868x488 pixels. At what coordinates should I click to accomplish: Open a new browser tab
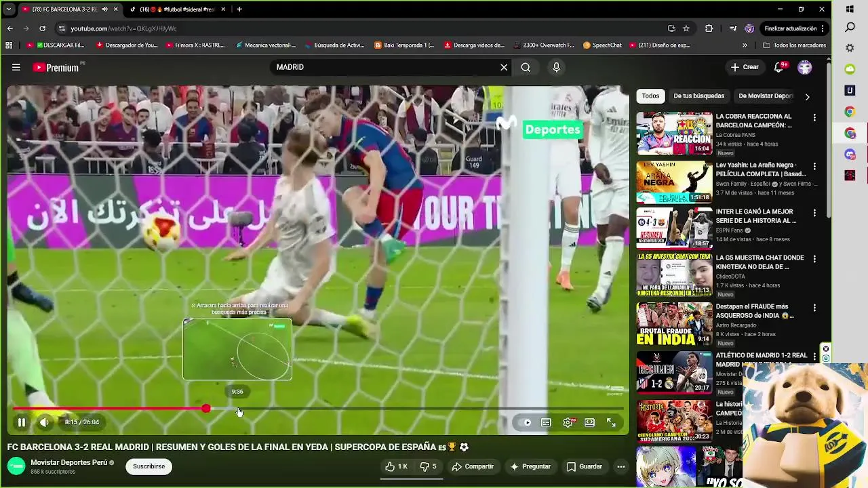(x=239, y=9)
